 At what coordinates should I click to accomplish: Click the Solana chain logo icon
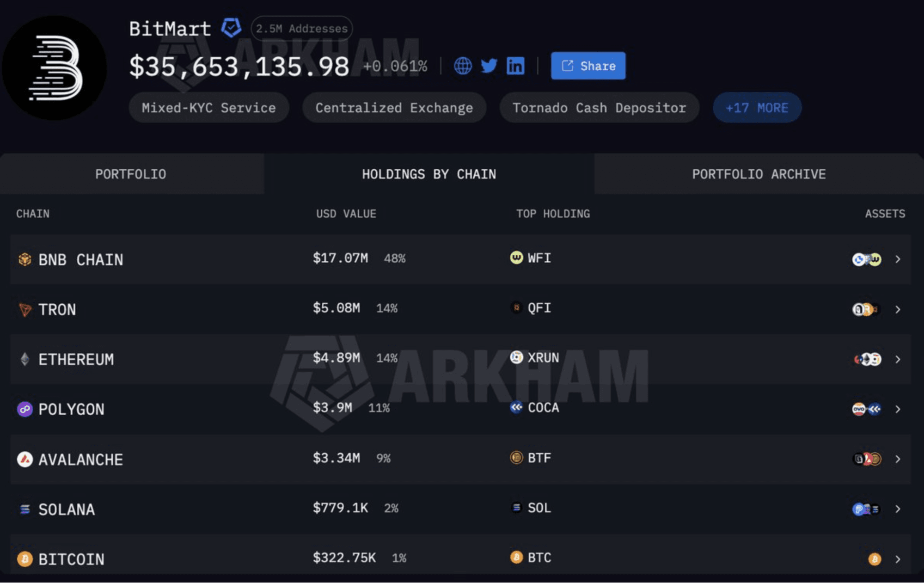click(x=25, y=509)
